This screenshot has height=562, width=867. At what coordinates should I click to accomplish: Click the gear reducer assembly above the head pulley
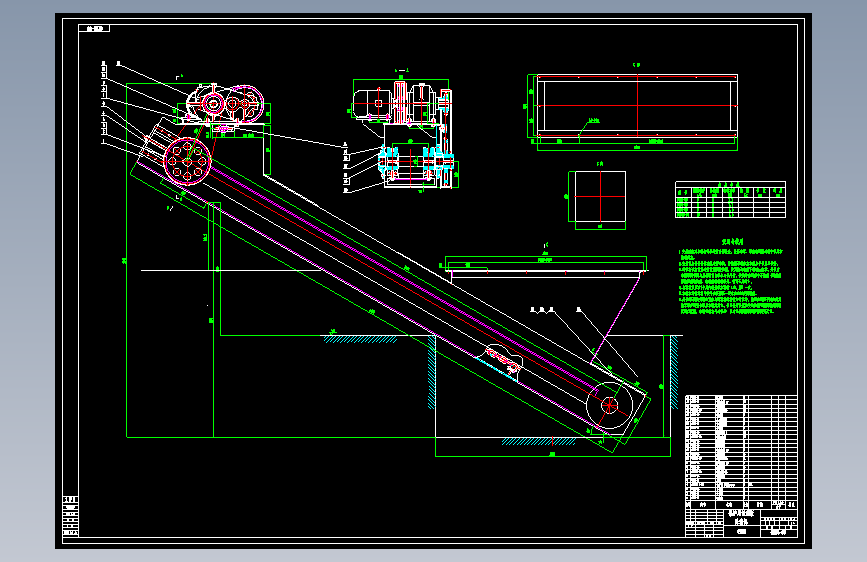226,103
